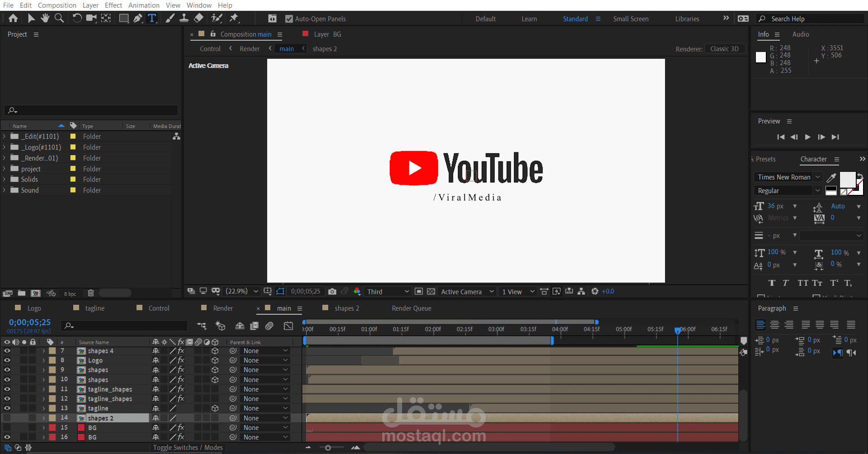Expand the Sound folder

pos(5,190)
